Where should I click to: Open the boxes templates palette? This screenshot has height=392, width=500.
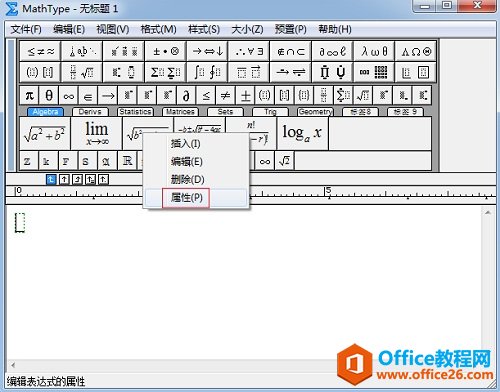[416, 72]
